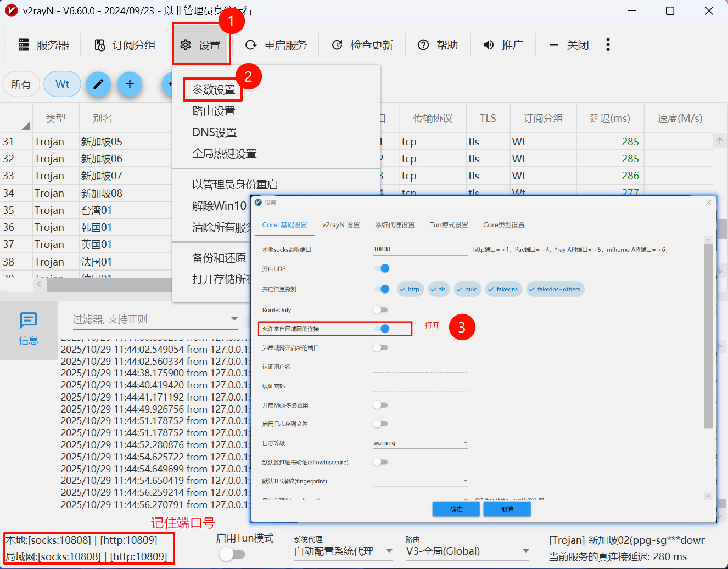Viewport: 728px width, 569px height.
Task: Click the plus add subscription button
Action: tap(130, 84)
